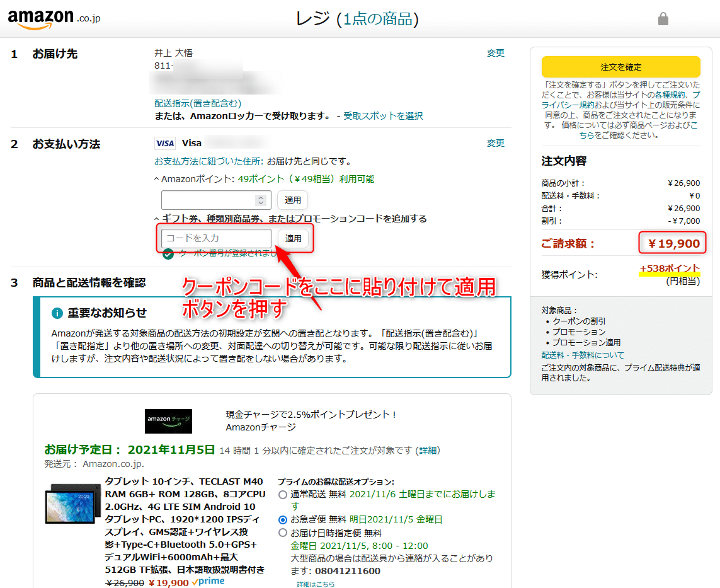The width and height of the screenshot is (720, 588).
Task: Click the お届け予定日 2021年11月5日 text
Action: pos(130,450)
